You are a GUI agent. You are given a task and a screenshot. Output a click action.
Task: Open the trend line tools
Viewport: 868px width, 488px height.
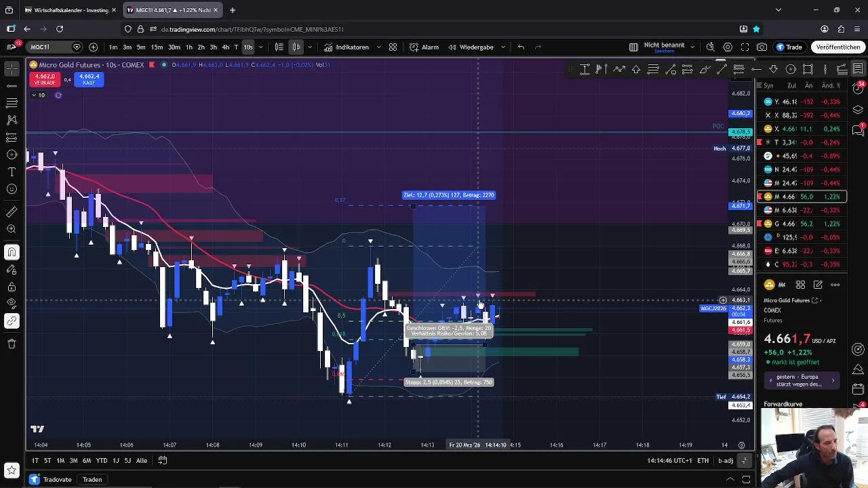pyautogui.click(x=12, y=86)
